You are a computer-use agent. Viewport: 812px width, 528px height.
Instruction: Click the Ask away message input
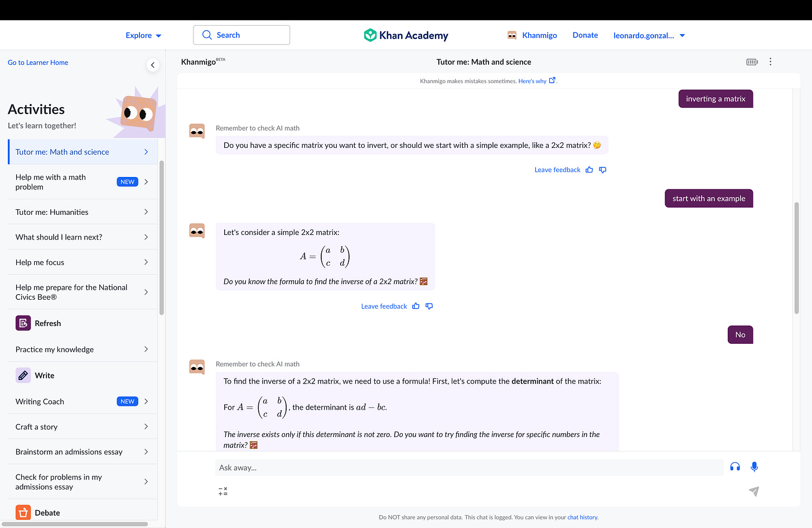(x=469, y=468)
